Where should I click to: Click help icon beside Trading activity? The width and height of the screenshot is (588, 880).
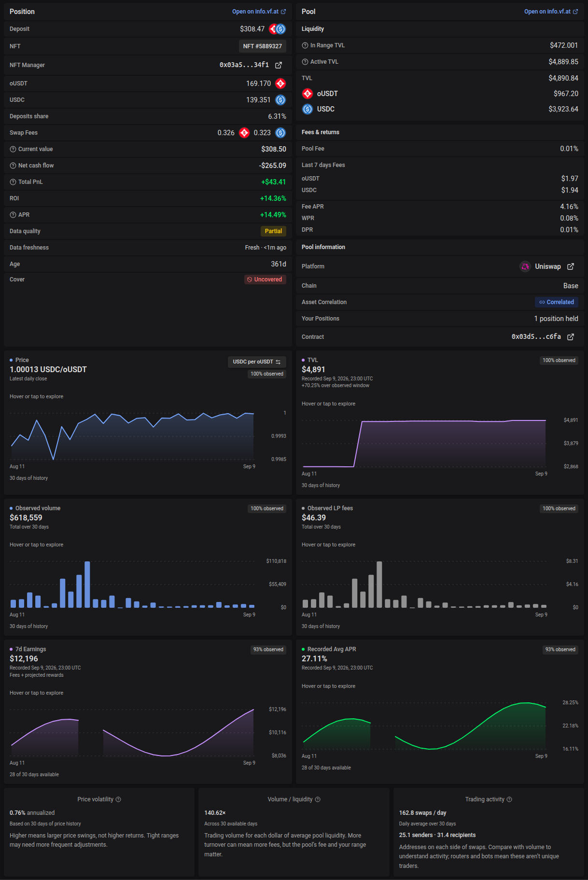509,799
